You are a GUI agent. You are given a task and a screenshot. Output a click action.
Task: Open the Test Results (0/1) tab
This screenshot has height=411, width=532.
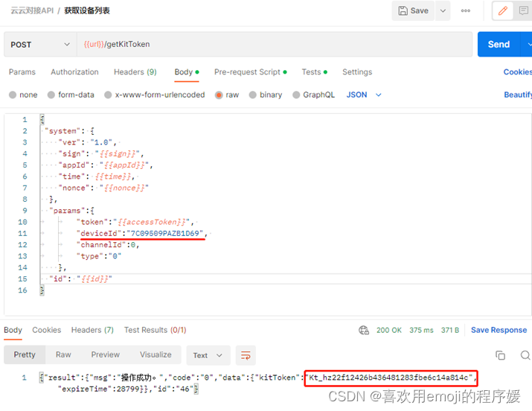pos(155,330)
